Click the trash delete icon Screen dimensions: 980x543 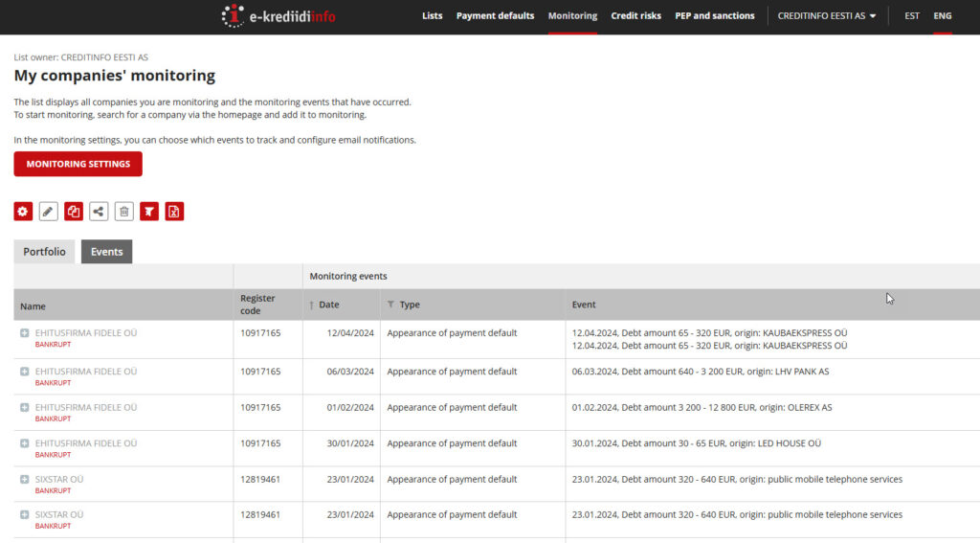[x=124, y=212]
